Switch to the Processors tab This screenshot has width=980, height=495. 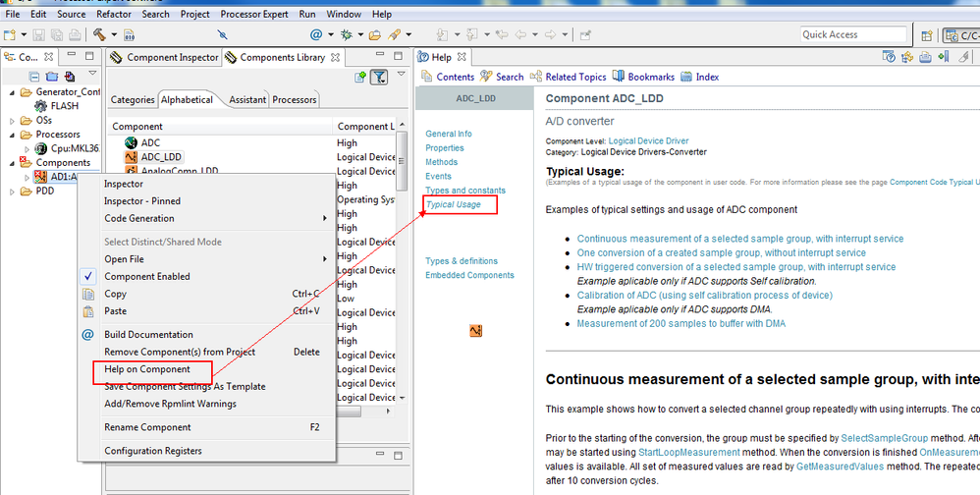[295, 99]
